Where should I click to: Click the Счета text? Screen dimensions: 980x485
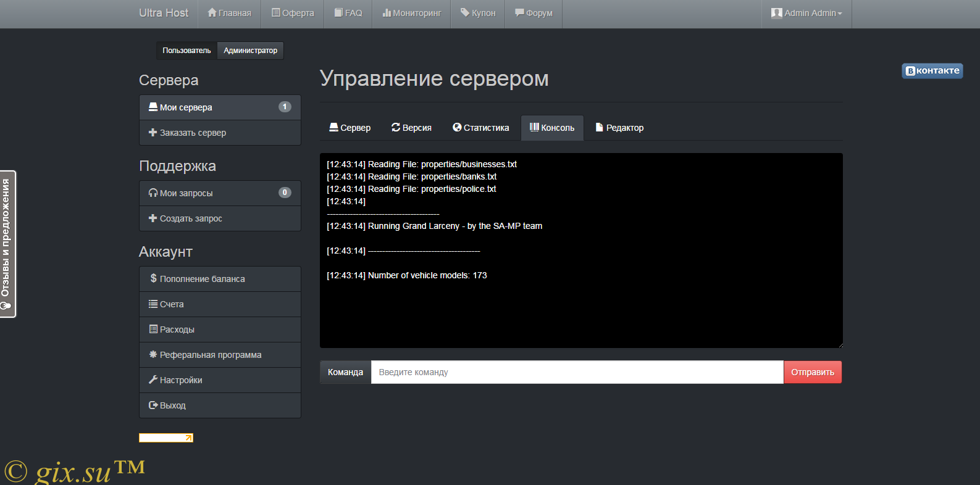click(x=172, y=304)
